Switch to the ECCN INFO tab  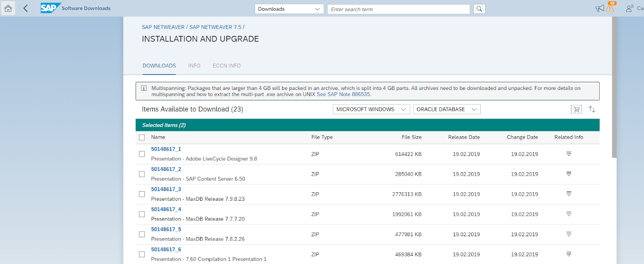(x=227, y=66)
